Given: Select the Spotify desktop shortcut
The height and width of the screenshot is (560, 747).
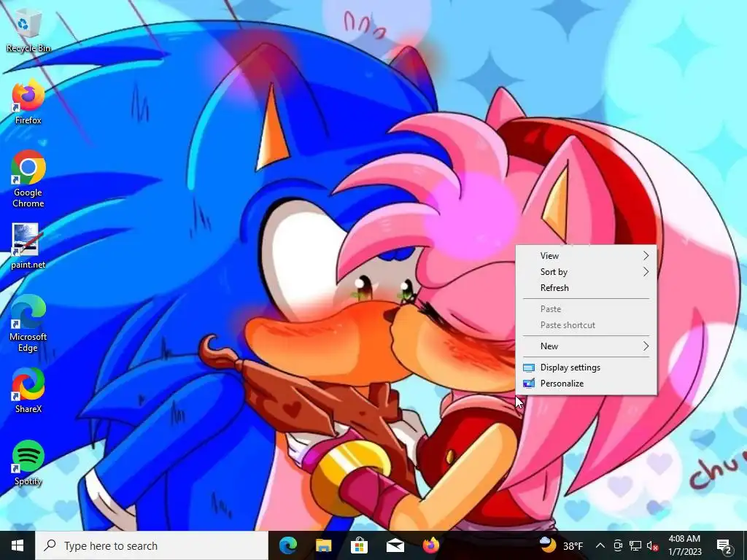Looking at the screenshot, I should tap(28, 463).
